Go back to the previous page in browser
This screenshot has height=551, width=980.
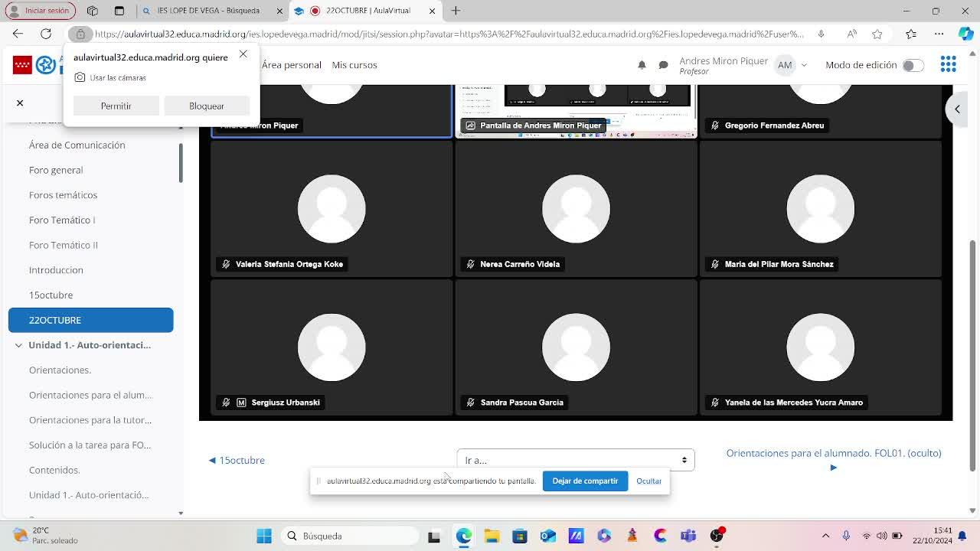point(18,34)
